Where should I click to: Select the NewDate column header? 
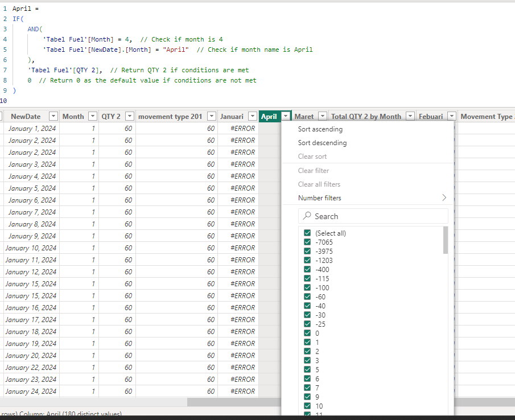tap(26, 117)
